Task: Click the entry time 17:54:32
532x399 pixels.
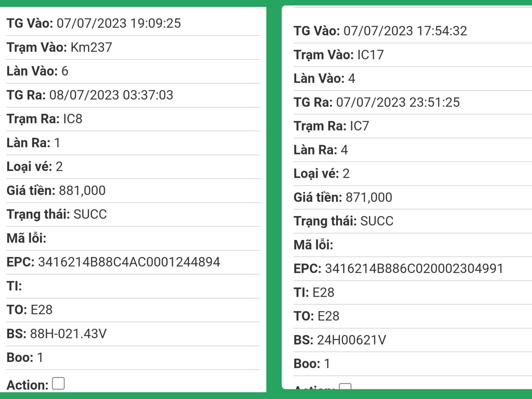Action: [405, 31]
